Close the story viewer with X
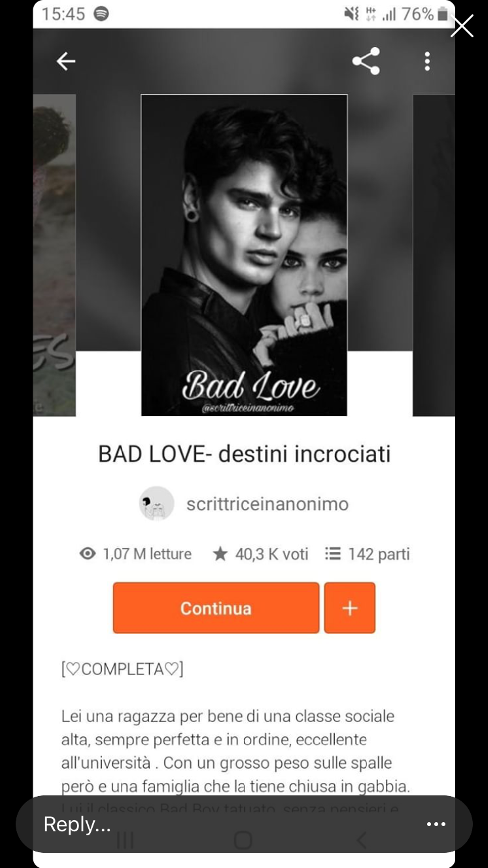This screenshot has width=488, height=868. 462,26
